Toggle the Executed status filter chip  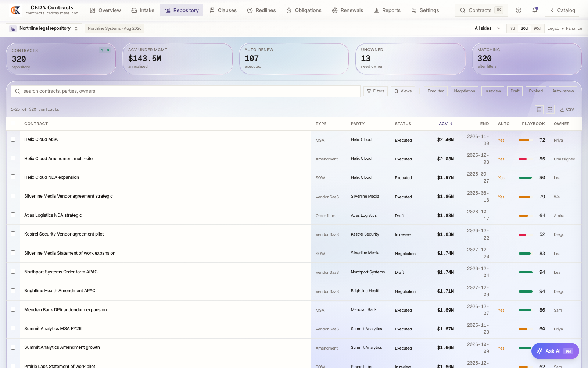[x=436, y=91]
